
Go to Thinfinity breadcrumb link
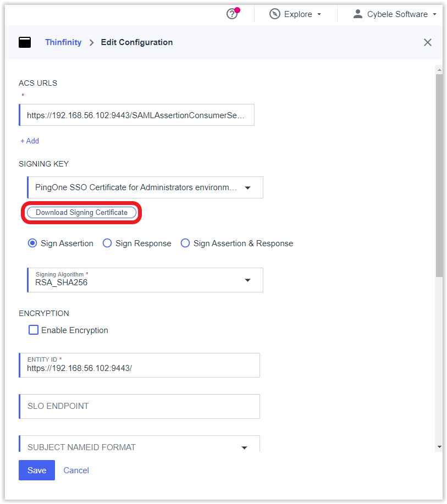(x=63, y=42)
